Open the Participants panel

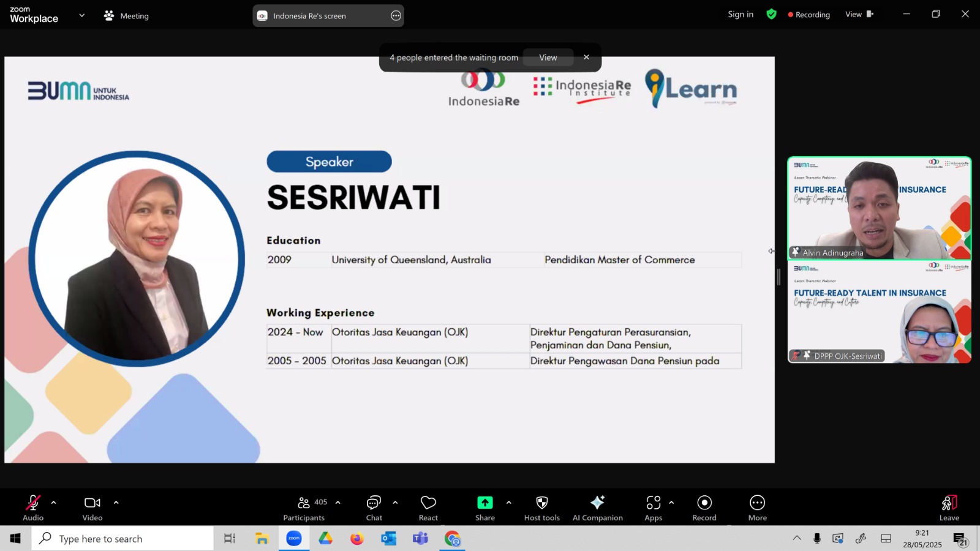point(304,508)
